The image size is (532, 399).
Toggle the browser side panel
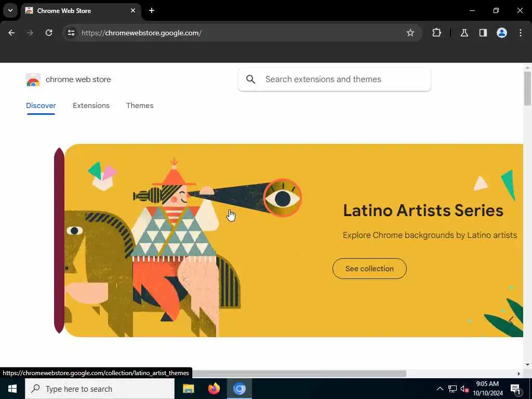click(x=483, y=33)
